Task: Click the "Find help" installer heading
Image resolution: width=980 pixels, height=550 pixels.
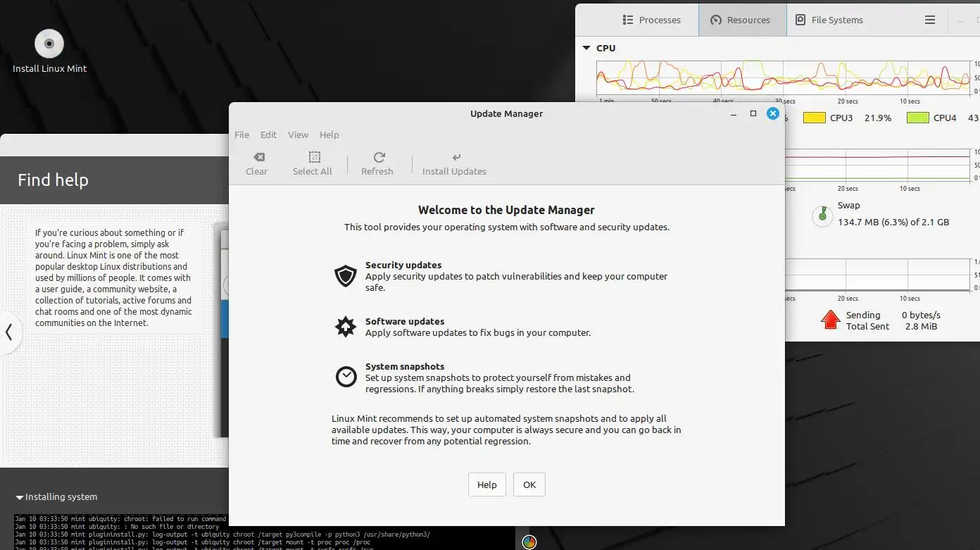Action: [53, 180]
